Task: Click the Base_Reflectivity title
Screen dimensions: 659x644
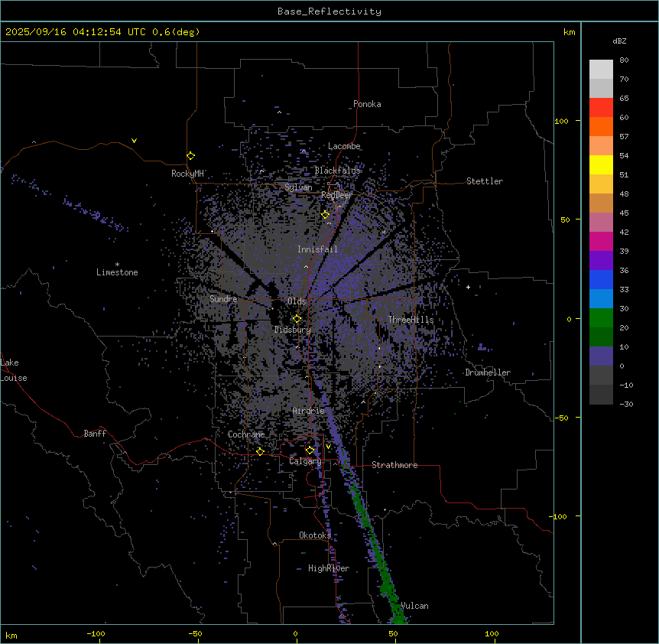Action: pos(329,11)
